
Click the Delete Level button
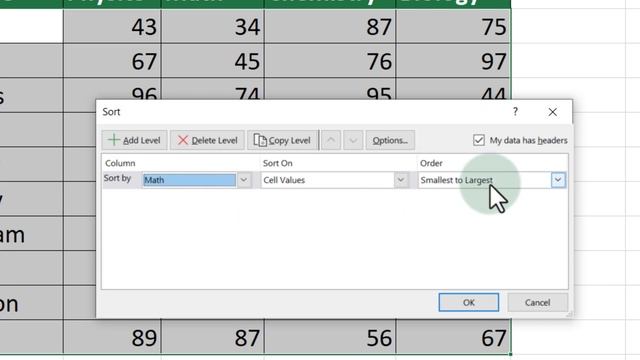pos(207,140)
